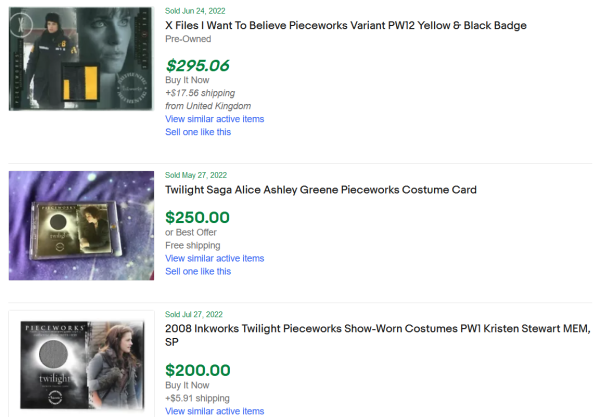Click the $200.00 sold price

point(197,370)
